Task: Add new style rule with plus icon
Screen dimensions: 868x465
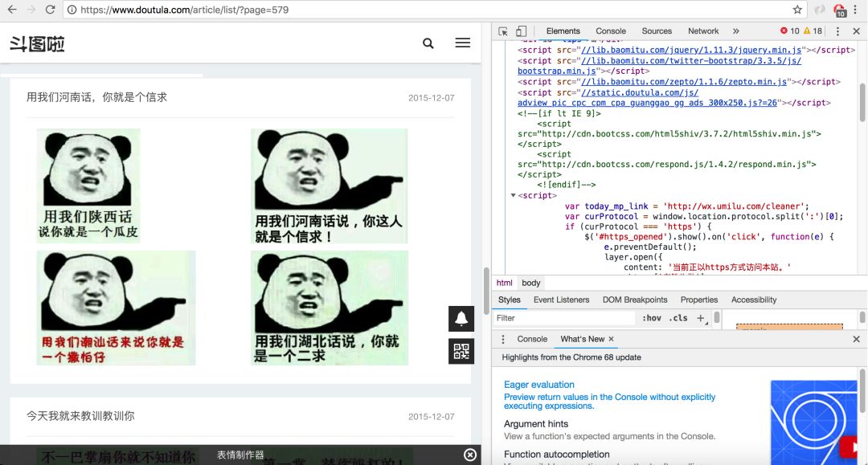Action: pyautogui.click(x=701, y=318)
